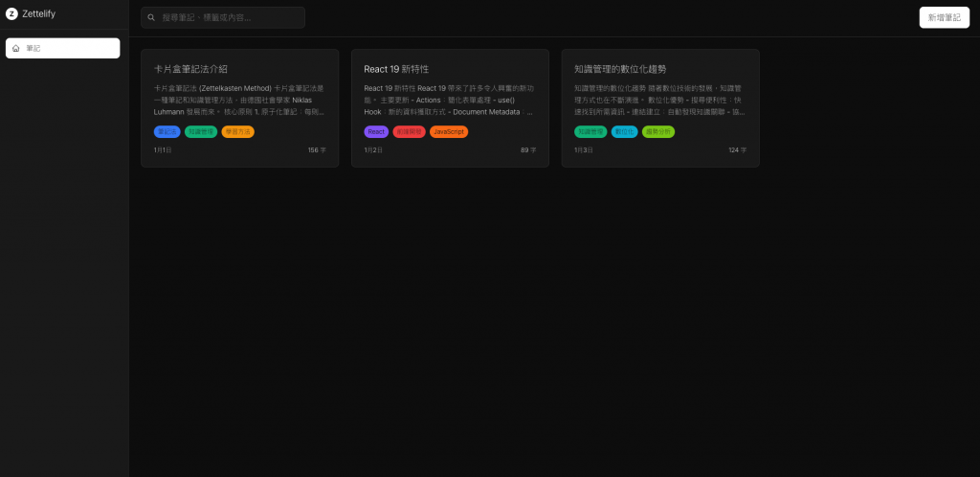Select the purple React tag

click(x=376, y=132)
